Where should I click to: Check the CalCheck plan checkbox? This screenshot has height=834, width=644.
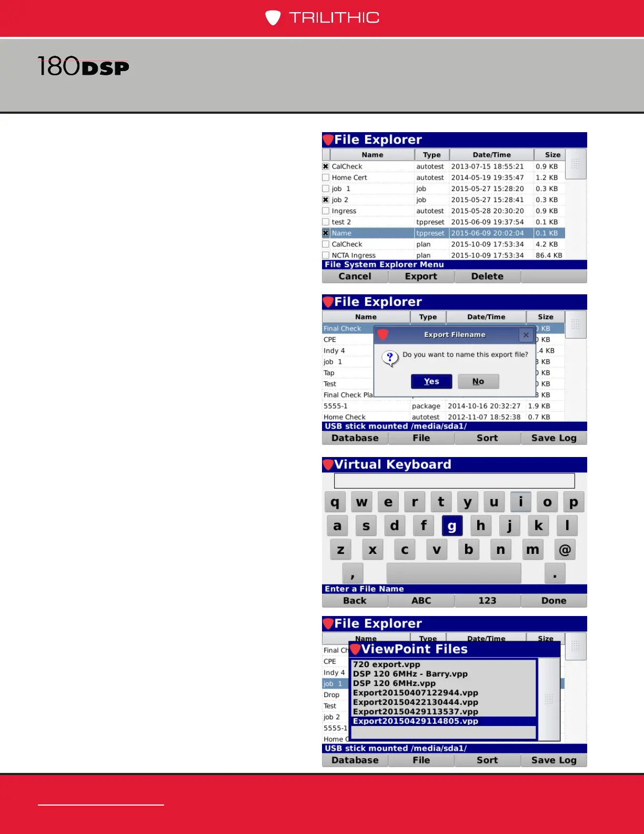coord(326,244)
